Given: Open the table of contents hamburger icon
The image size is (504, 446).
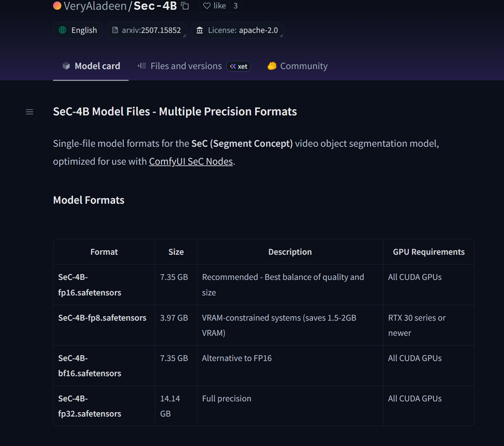Looking at the screenshot, I should (30, 112).
